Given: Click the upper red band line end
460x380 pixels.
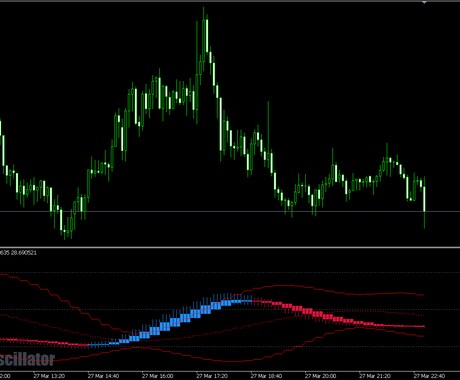Looking at the screenshot, I should pos(423,295).
